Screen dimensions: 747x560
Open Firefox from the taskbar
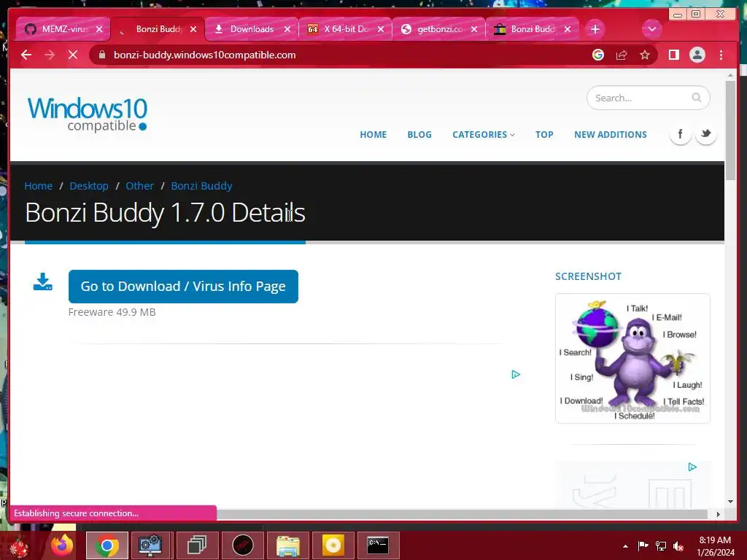point(63,545)
